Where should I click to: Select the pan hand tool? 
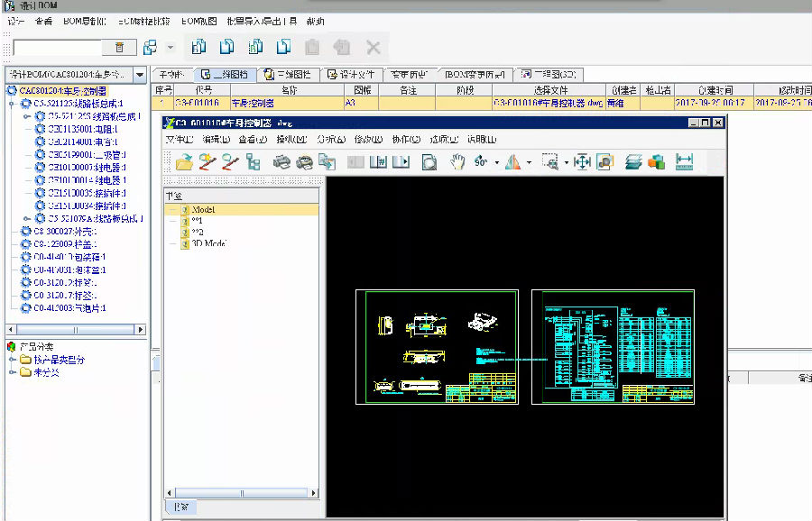(457, 162)
